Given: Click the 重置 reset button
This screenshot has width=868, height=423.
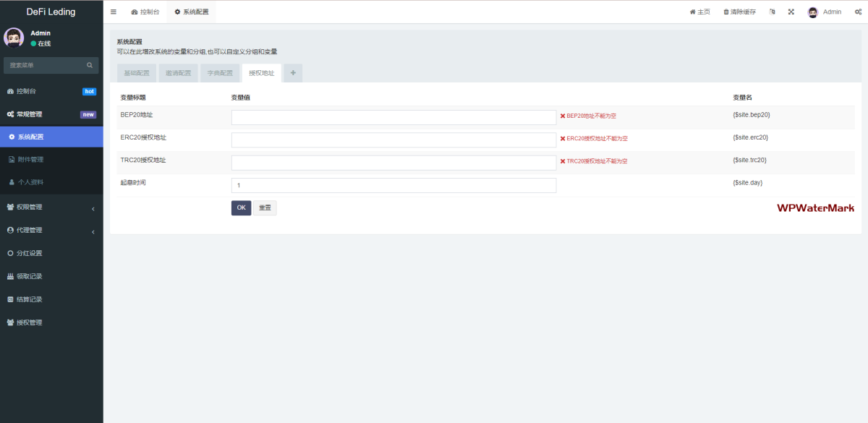Looking at the screenshot, I should coord(265,208).
